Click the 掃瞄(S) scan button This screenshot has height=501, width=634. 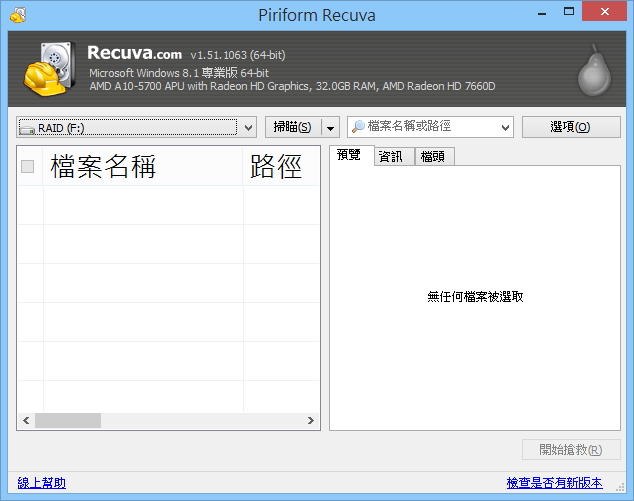click(293, 127)
